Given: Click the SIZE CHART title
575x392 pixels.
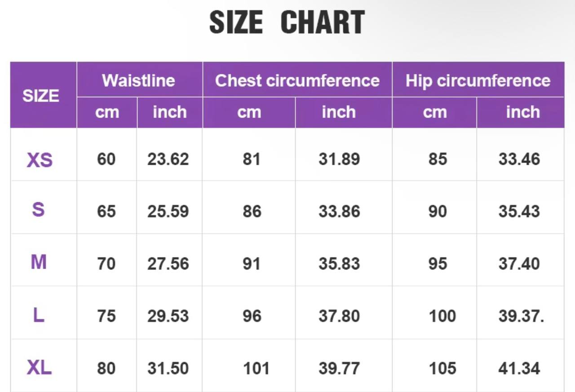Looking at the screenshot, I should click(287, 22).
